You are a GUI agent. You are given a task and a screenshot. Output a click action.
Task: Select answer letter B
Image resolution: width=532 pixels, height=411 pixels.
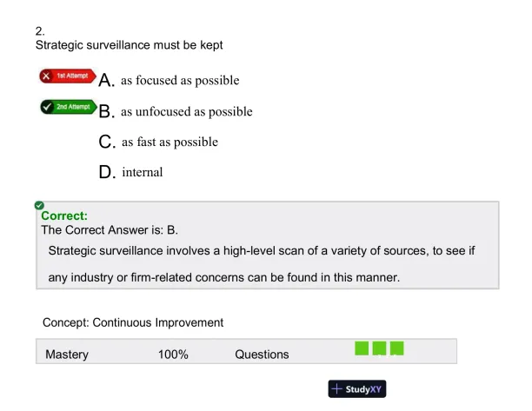(x=107, y=112)
